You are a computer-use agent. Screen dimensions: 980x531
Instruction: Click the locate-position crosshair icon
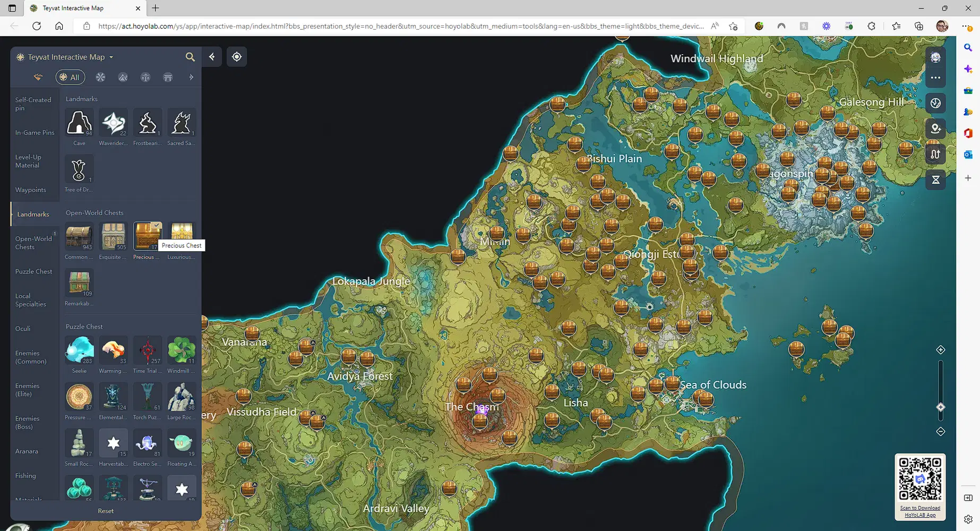pyautogui.click(x=237, y=56)
